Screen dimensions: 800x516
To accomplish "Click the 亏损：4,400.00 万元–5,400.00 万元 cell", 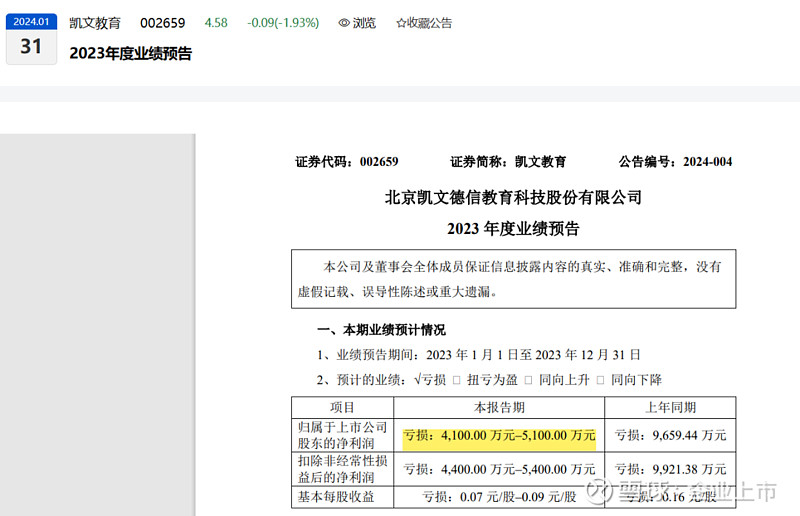I will pyautogui.click(x=499, y=469).
